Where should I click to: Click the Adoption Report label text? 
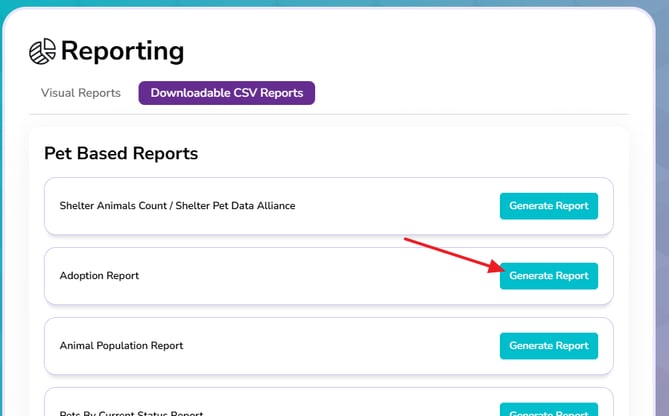[x=99, y=276]
